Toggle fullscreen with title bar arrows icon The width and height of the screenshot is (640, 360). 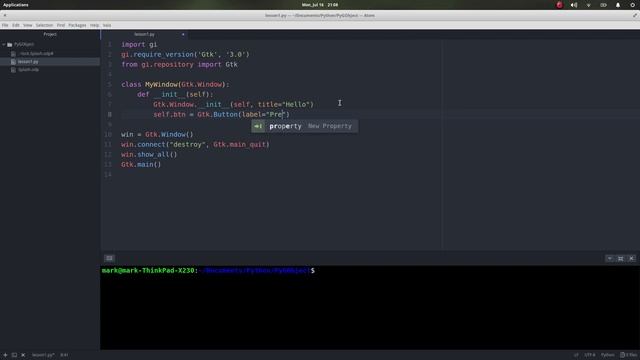point(635,16)
